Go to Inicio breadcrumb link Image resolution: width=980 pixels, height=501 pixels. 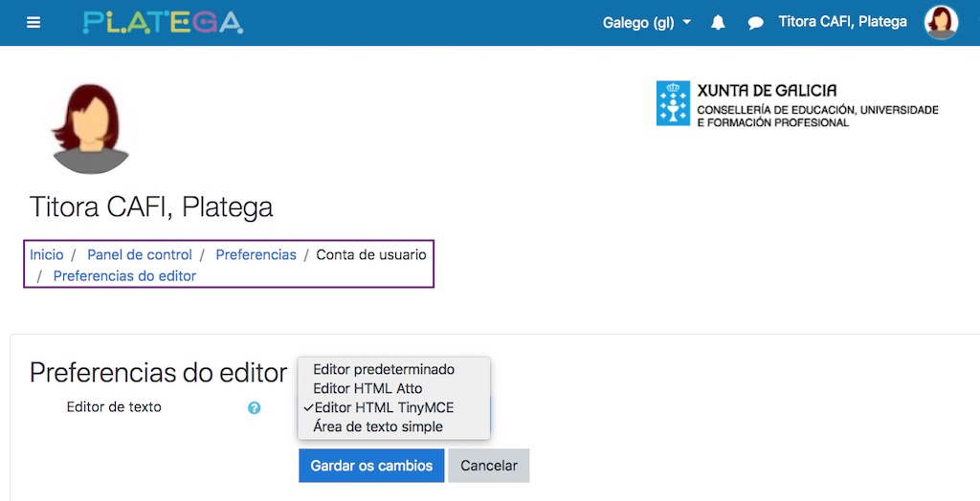point(47,255)
